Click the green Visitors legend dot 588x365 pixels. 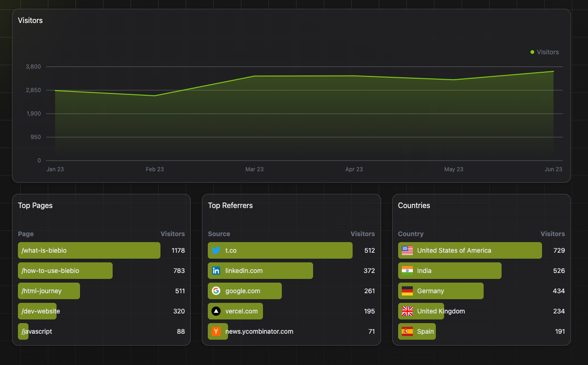click(x=532, y=52)
